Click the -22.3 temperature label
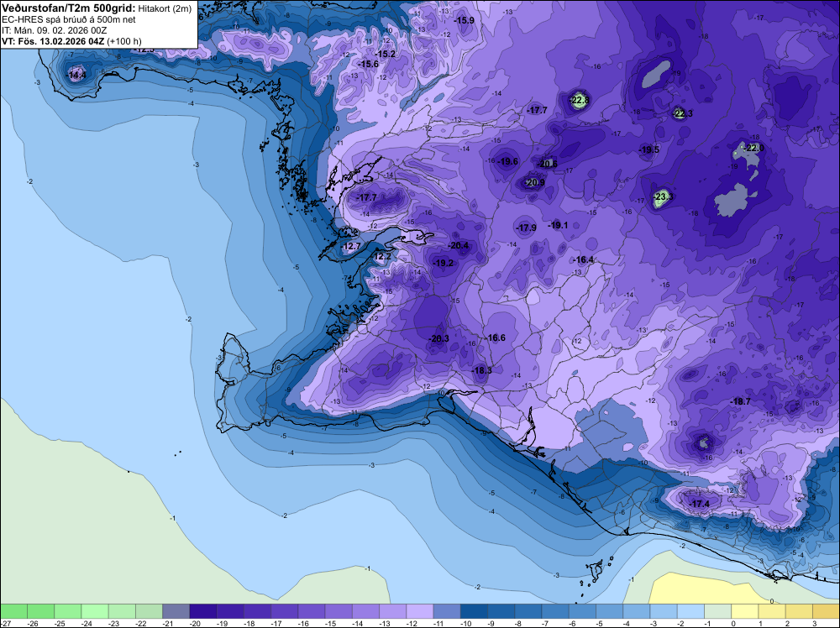 682,113
